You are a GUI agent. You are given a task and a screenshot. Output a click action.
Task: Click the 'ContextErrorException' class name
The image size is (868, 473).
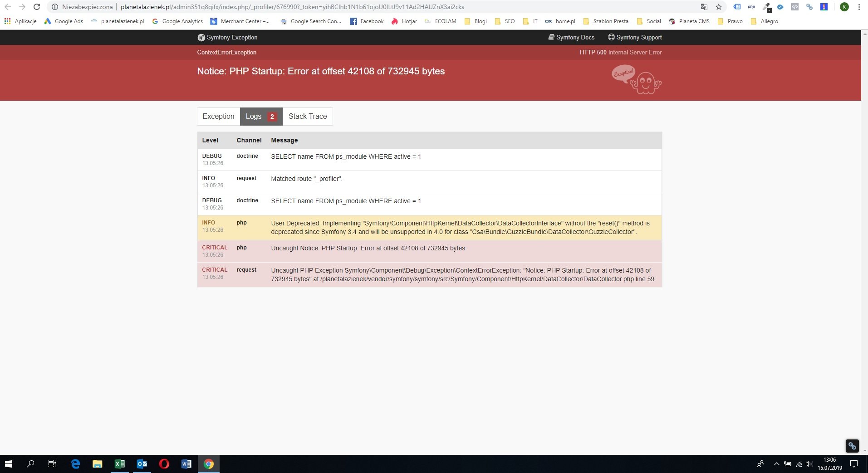(x=227, y=52)
